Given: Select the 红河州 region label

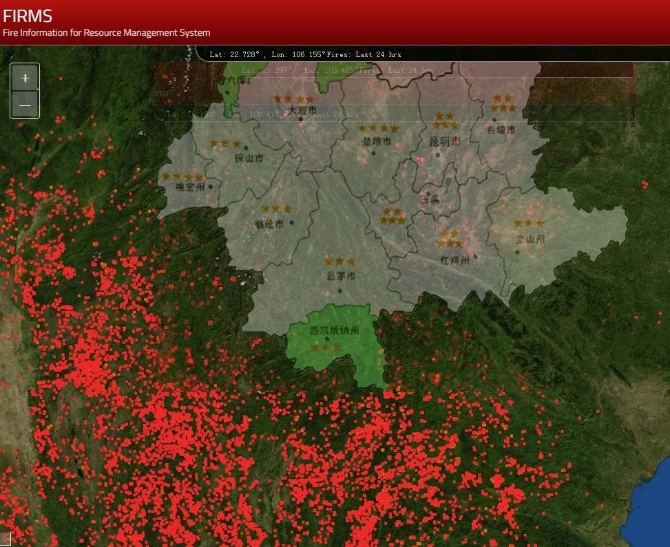Looking at the screenshot, I should tap(454, 259).
